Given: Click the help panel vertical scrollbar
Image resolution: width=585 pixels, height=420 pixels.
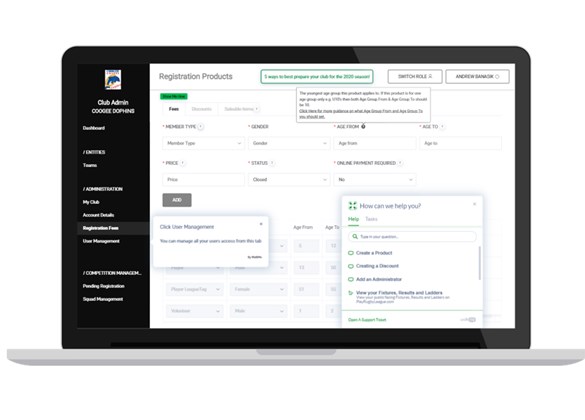Looking at the screenshot, I should coord(479,263).
